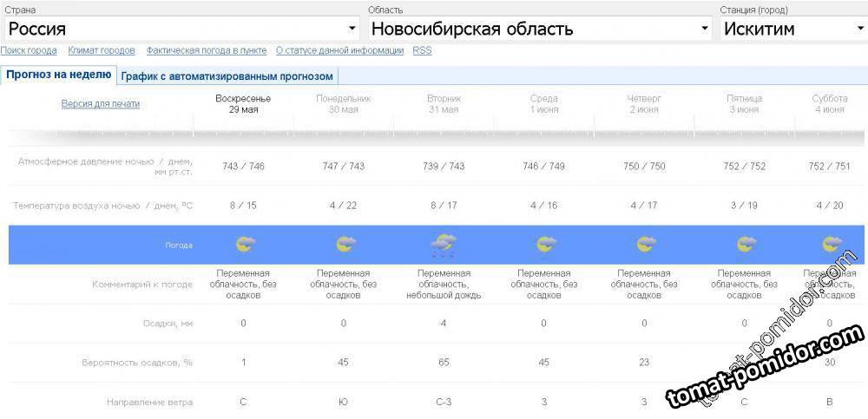Open О статусе данной информации link

339,50
